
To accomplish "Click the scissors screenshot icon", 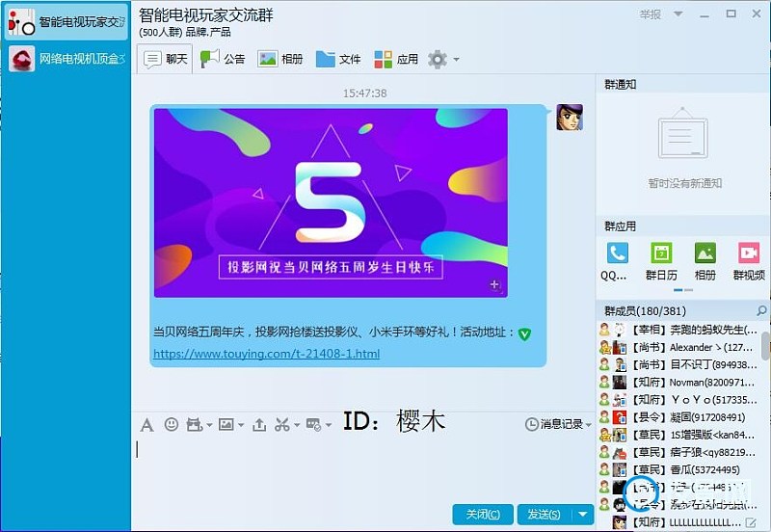I will [282, 424].
